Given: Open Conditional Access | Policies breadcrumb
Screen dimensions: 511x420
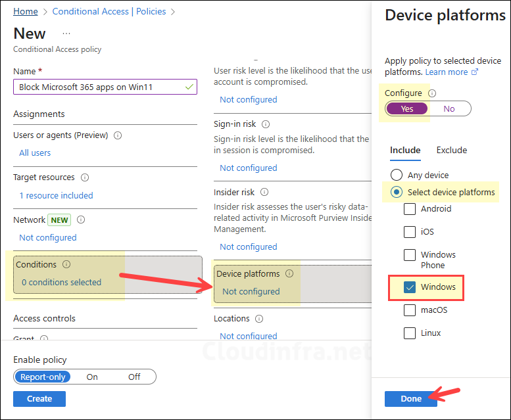Looking at the screenshot, I should point(109,11).
